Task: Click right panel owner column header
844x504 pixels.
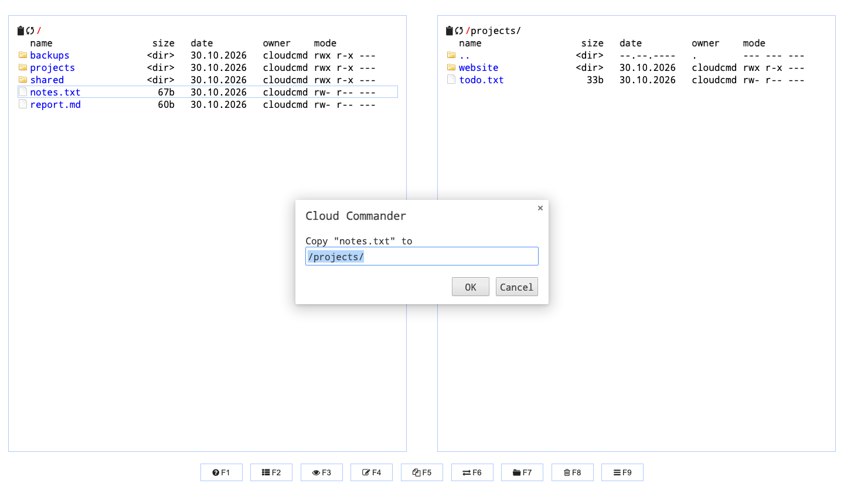Action: [x=706, y=43]
